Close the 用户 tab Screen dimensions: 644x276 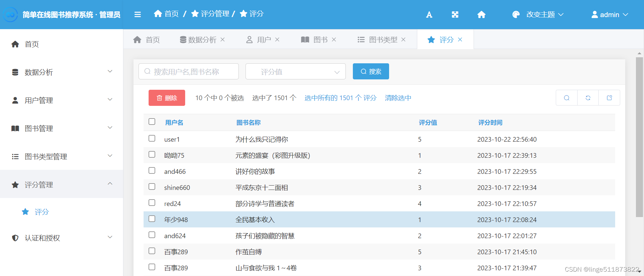[277, 40]
